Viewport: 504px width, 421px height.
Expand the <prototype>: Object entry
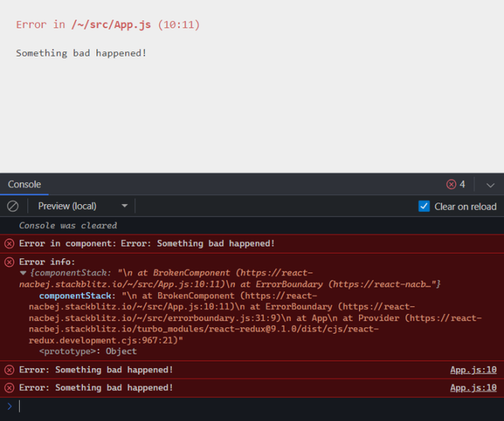[88, 351]
